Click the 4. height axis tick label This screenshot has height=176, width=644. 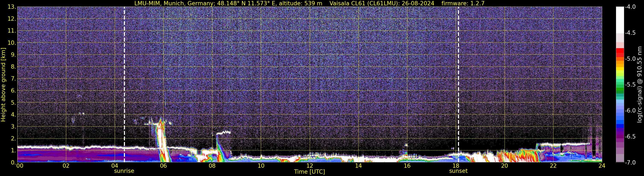tap(13, 114)
